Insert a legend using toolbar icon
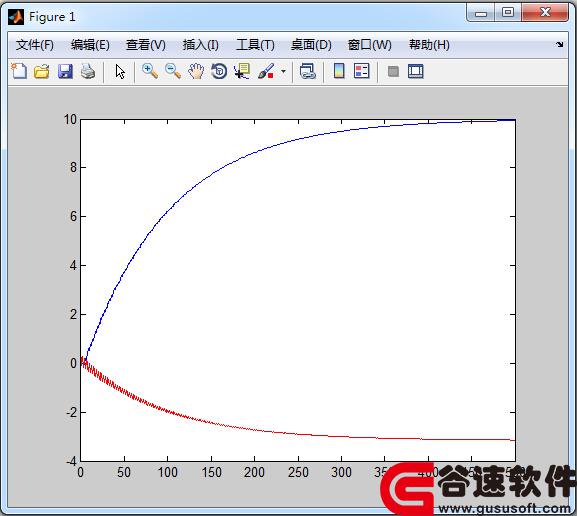 (361, 71)
